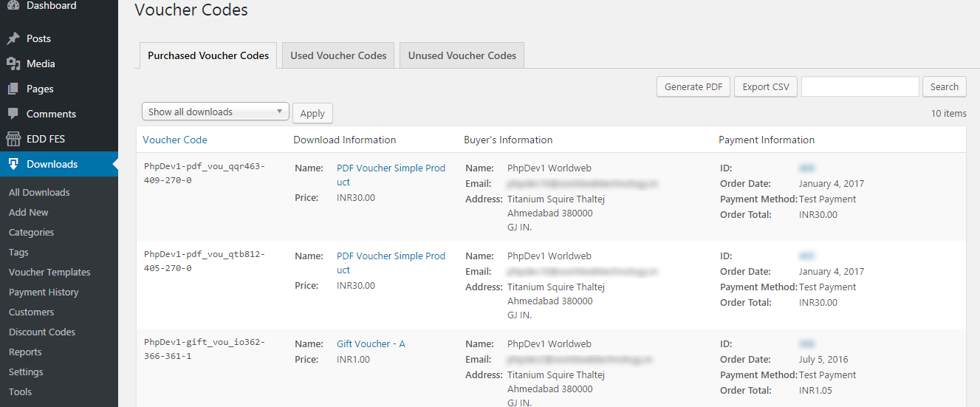Click the Search button
This screenshot has width=980, height=407.
[944, 86]
